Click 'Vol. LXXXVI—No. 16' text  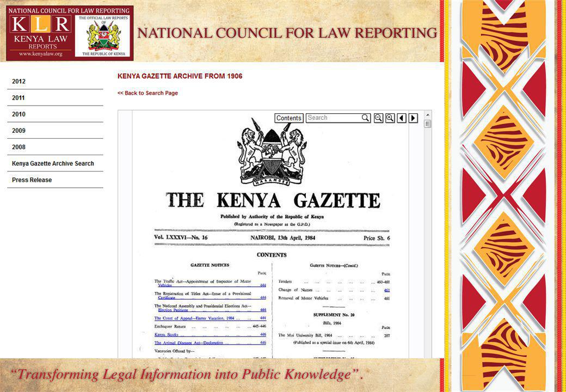coord(181,237)
